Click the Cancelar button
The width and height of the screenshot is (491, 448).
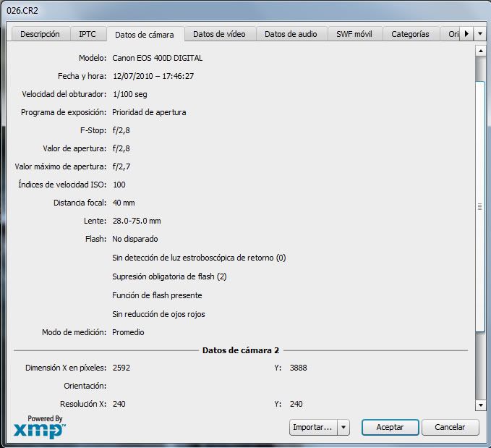tap(450, 427)
